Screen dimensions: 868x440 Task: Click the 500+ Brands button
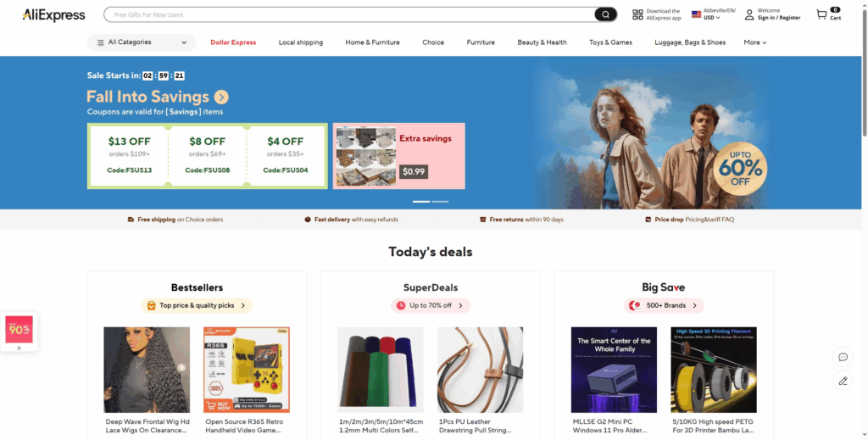[665, 305]
